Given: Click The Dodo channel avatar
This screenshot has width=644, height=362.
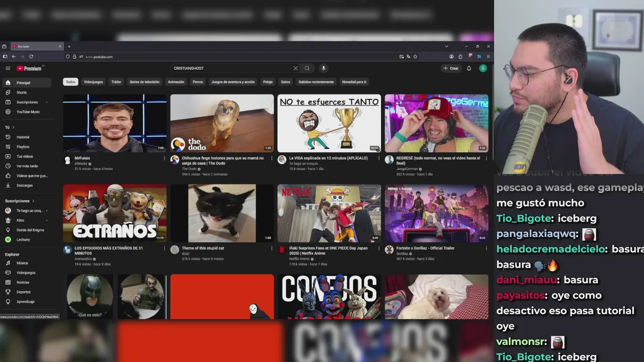Looking at the screenshot, I should pyautogui.click(x=175, y=160).
